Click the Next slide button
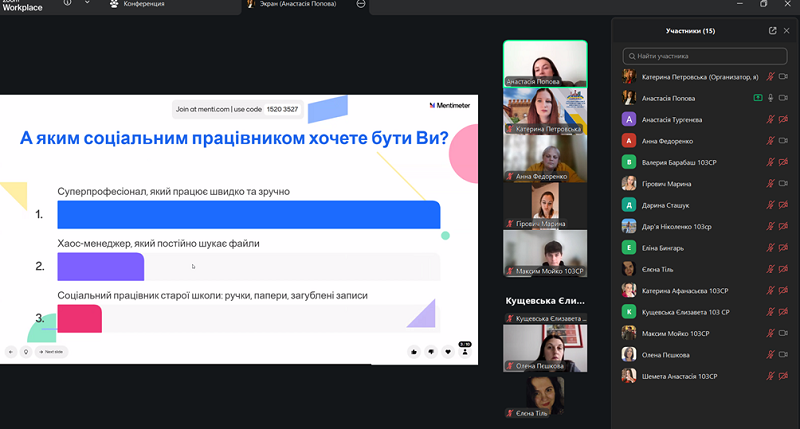 point(51,351)
